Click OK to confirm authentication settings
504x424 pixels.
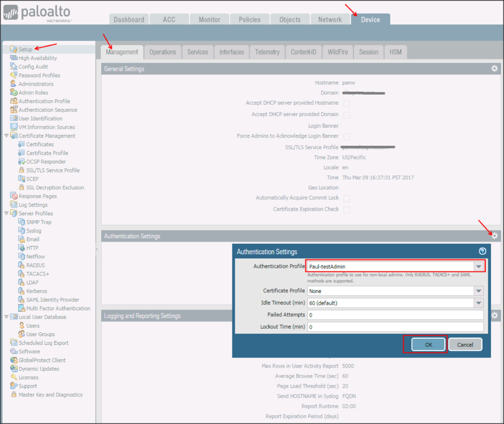[428, 345]
